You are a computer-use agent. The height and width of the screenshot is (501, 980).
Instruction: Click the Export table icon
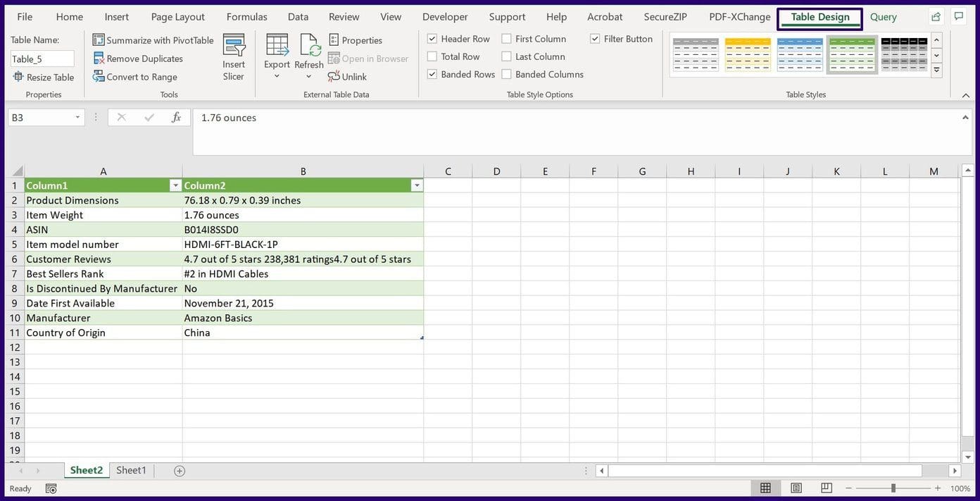277,45
